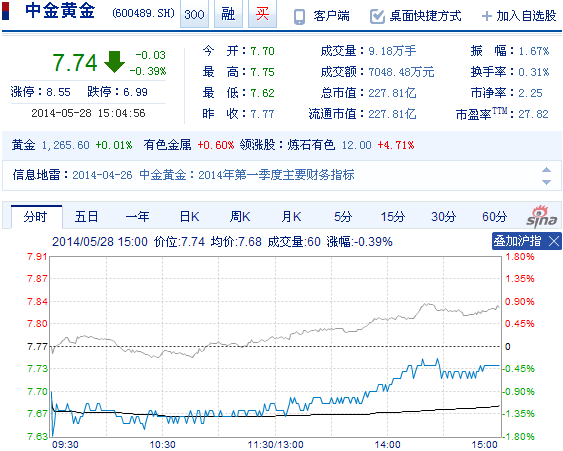This screenshot has height=451, width=563.
Task: Click the 最低 7.62 value
Action: (x=262, y=93)
